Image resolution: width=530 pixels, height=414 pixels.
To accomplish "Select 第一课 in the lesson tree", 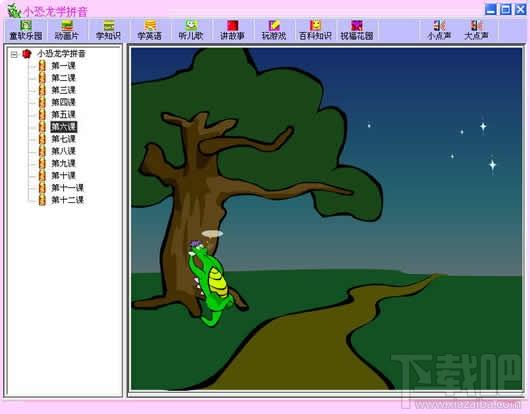I will coord(63,66).
